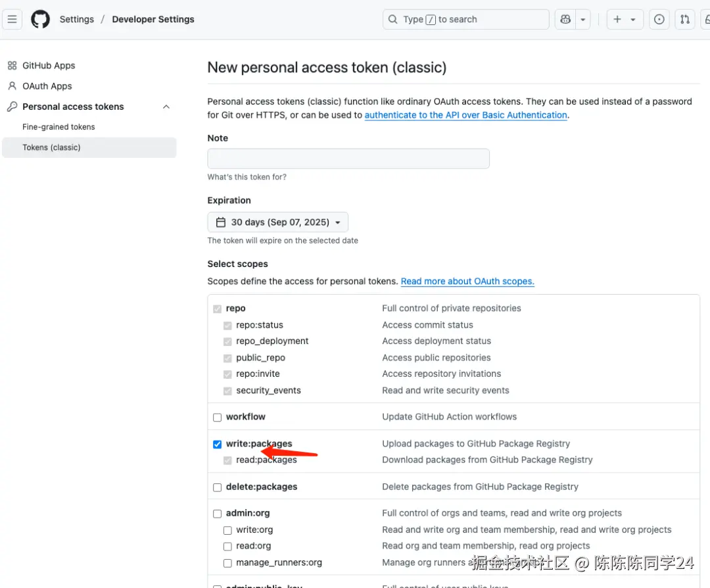Open the issues icon in header
The height and width of the screenshot is (588, 710).
point(659,20)
